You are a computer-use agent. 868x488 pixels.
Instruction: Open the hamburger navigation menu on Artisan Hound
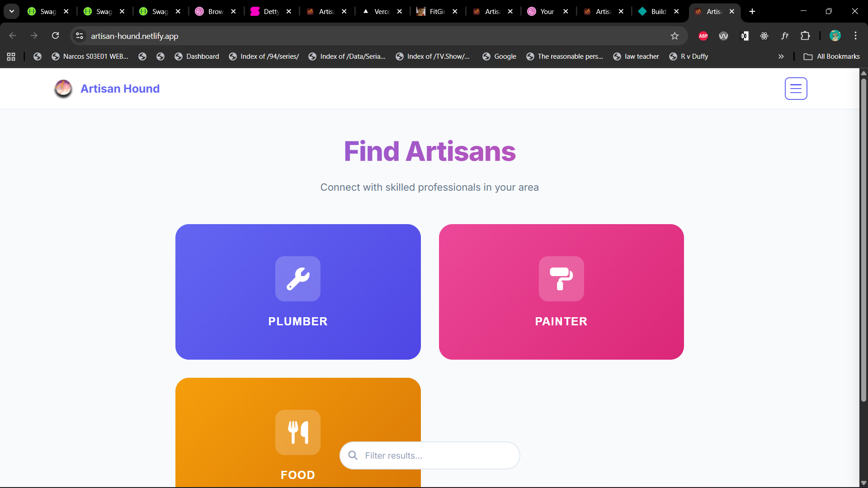796,89
